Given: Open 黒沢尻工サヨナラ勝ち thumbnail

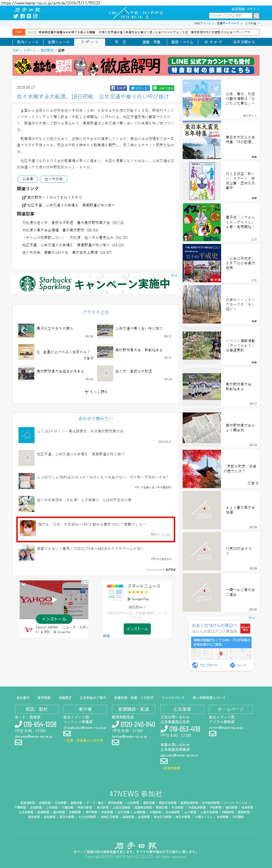Looking at the screenshot, I should click(26, 331).
